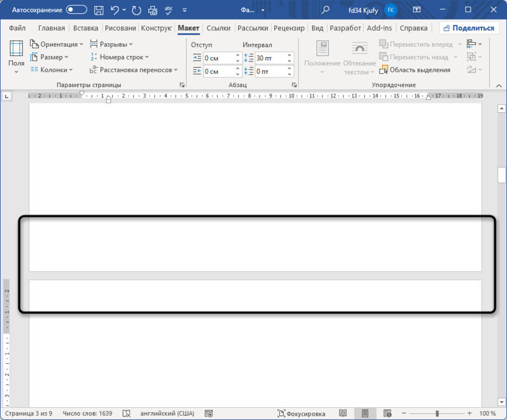Open the Колонки columns dropdown
The image size is (507, 420).
[x=52, y=70]
